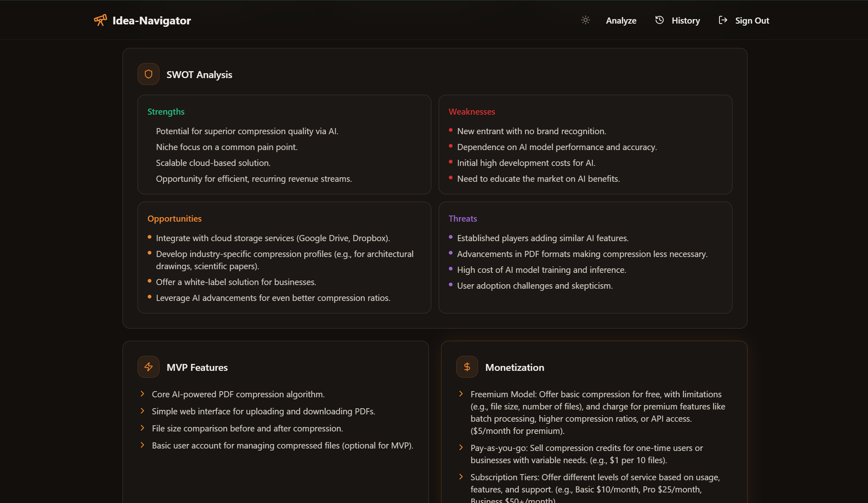The height and width of the screenshot is (503, 868).
Task: Click chevron beside Simple web interface item
Action: 142,411
